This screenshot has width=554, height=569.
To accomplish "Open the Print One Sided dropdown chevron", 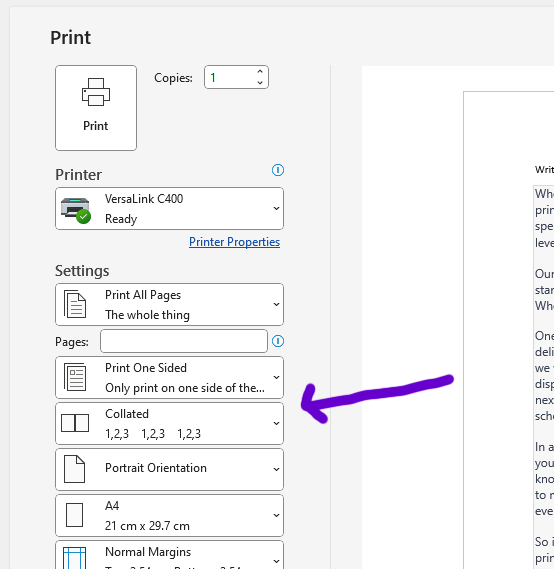I will [276, 377].
